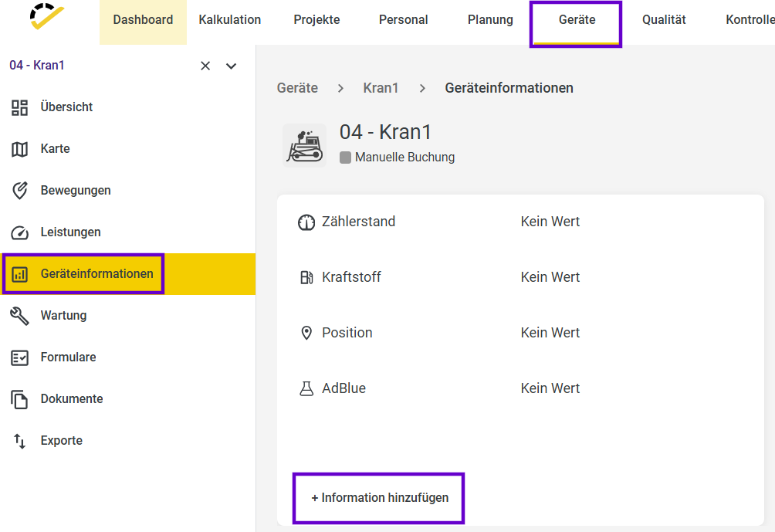The height and width of the screenshot is (532, 775).
Task: Click the Zählerstand meter icon
Action: pos(306,222)
